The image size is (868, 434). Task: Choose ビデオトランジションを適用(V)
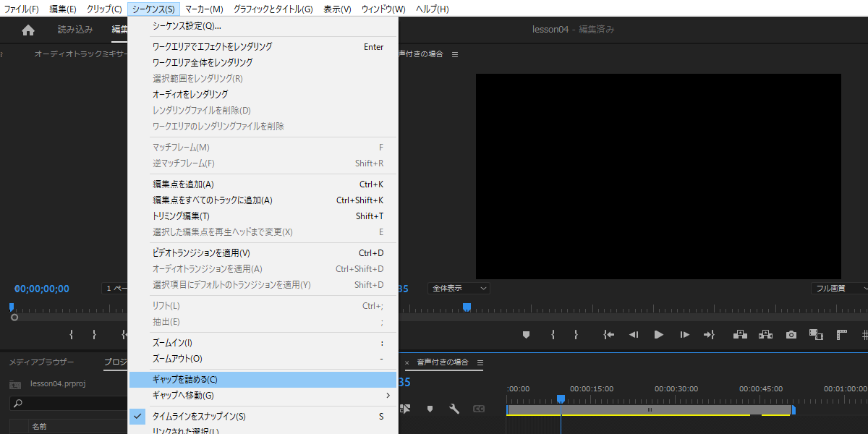[x=263, y=253]
